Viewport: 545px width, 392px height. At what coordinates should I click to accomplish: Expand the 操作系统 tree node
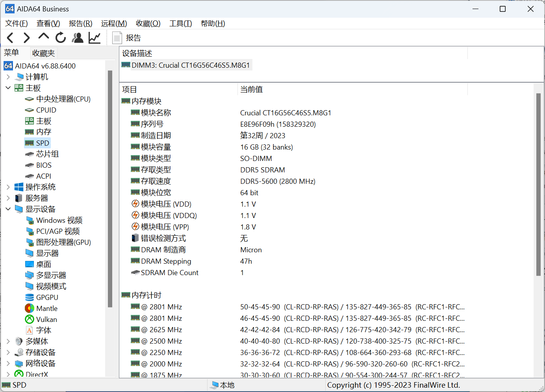point(8,187)
